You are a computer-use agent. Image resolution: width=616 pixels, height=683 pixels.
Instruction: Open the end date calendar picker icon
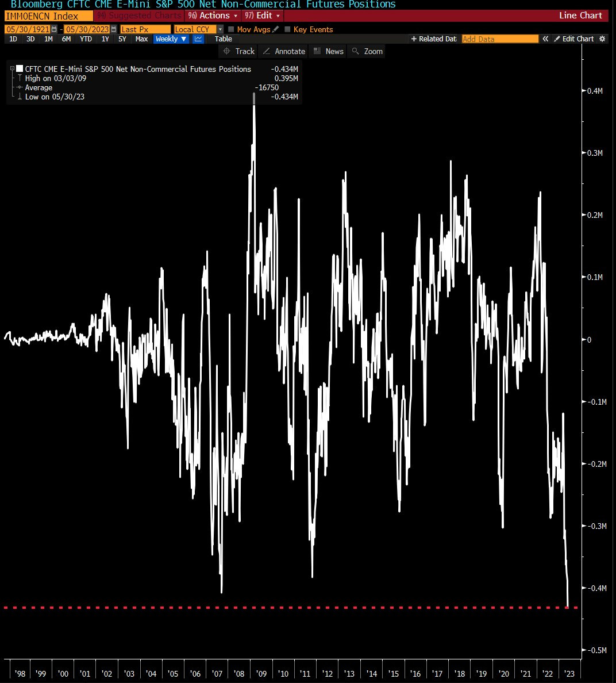click(x=114, y=29)
